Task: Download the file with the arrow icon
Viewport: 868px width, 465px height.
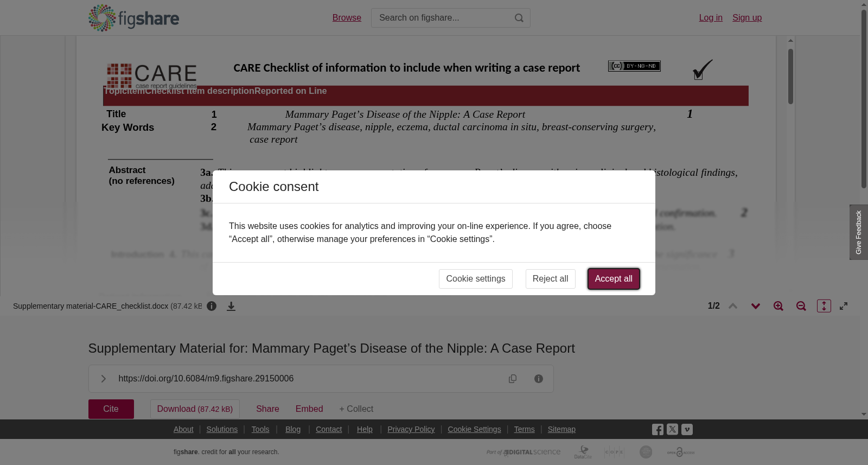Action: point(231,306)
